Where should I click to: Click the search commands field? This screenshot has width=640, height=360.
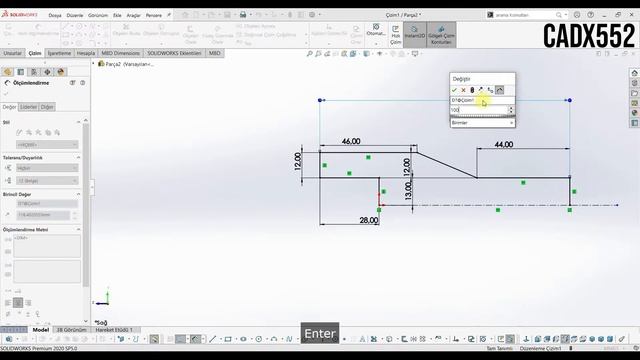click(x=524, y=15)
